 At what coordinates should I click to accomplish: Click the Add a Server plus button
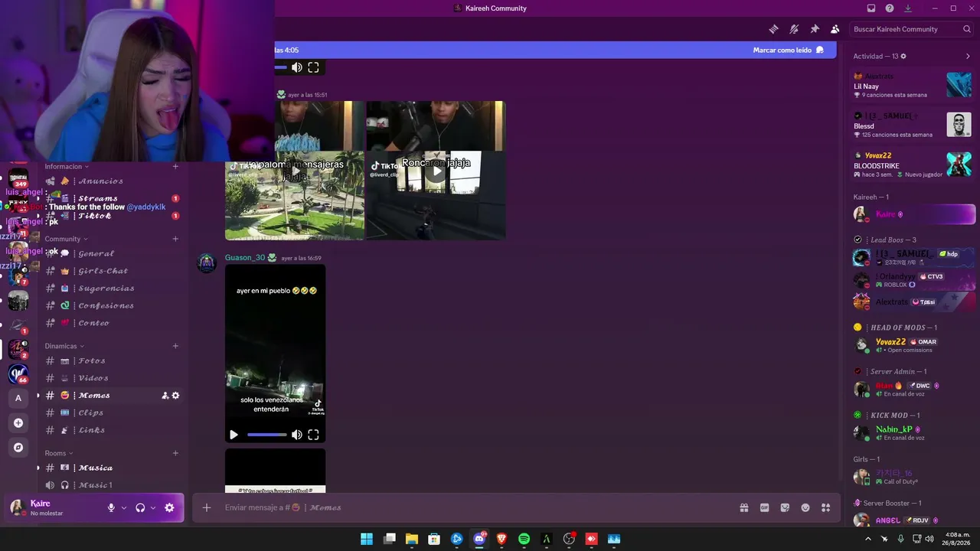(x=18, y=422)
